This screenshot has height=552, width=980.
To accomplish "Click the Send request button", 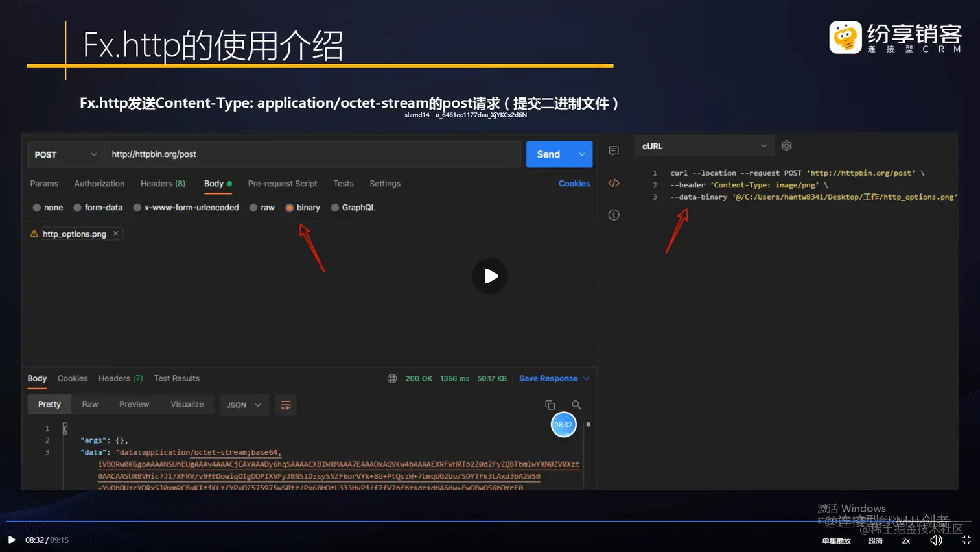I will pyautogui.click(x=548, y=154).
